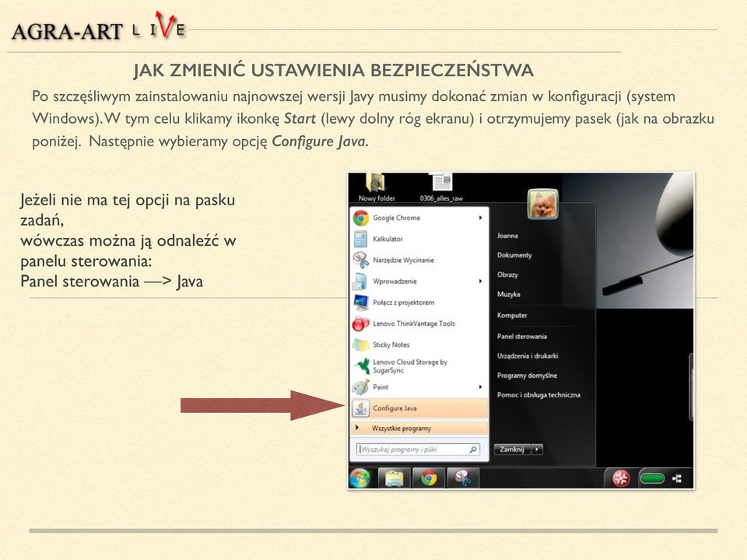This screenshot has height=560, width=747.
Task: Click the AGRA-ART LIVE logo
Action: point(98,28)
